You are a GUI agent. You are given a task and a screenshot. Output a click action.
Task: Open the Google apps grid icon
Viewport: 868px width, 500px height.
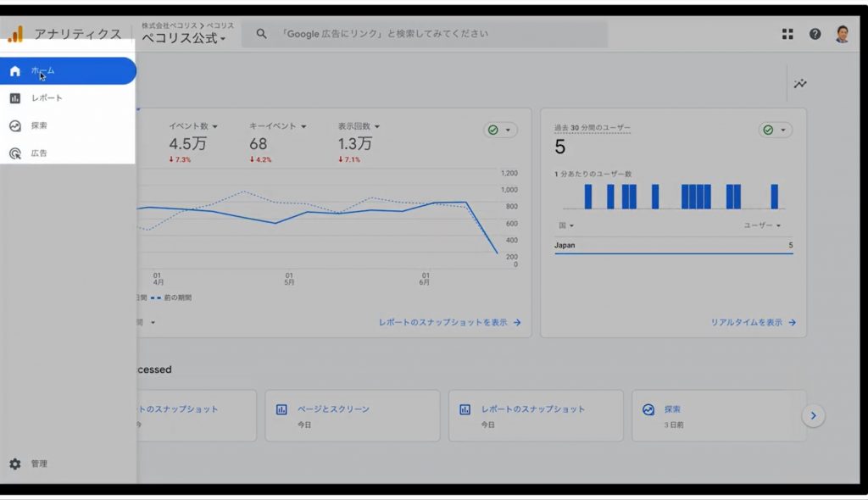787,35
